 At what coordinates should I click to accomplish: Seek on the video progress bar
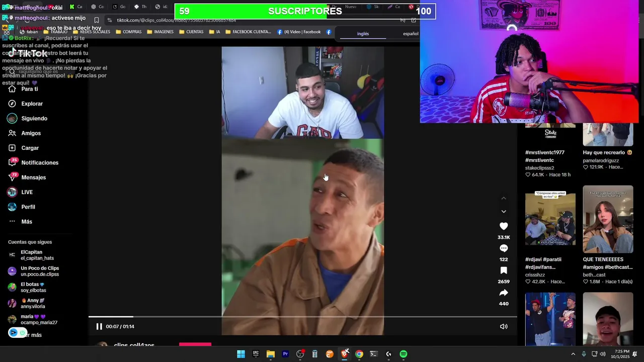point(303,317)
